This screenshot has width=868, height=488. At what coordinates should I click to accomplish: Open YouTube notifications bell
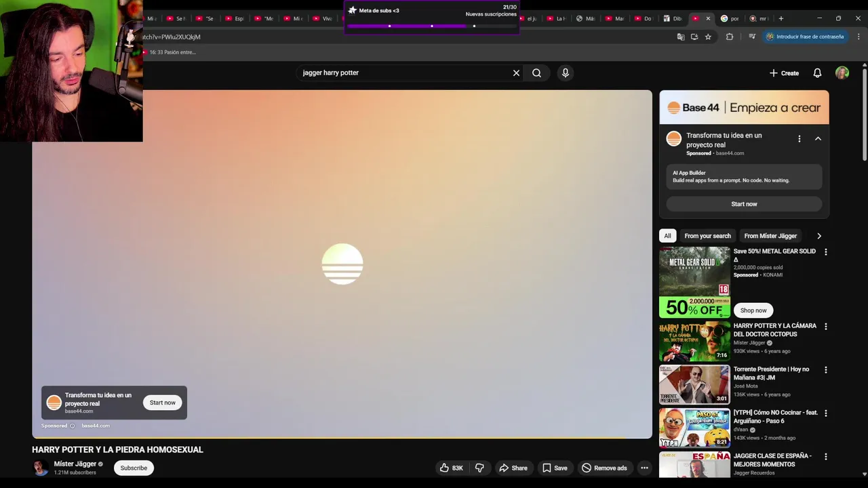(817, 73)
